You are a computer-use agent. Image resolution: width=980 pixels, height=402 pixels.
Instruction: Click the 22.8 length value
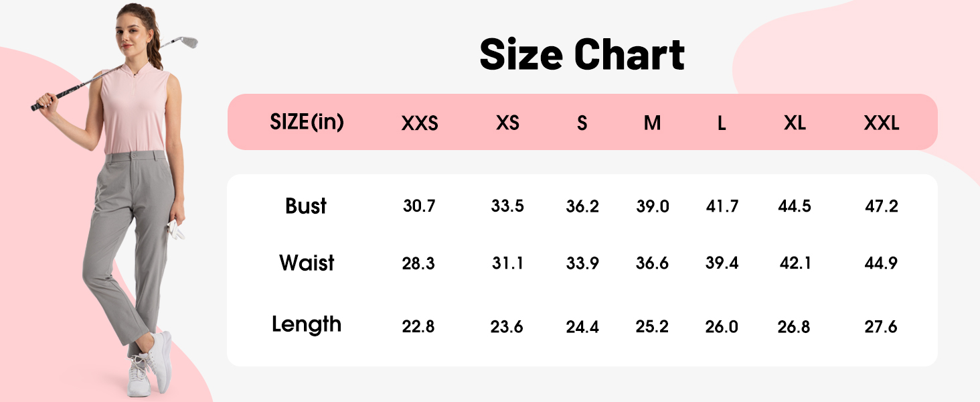[418, 327]
